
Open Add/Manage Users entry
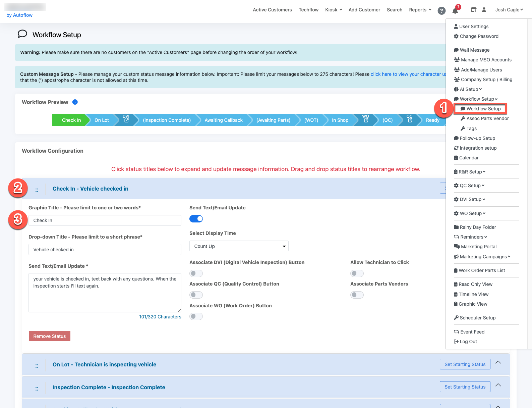click(478, 70)
